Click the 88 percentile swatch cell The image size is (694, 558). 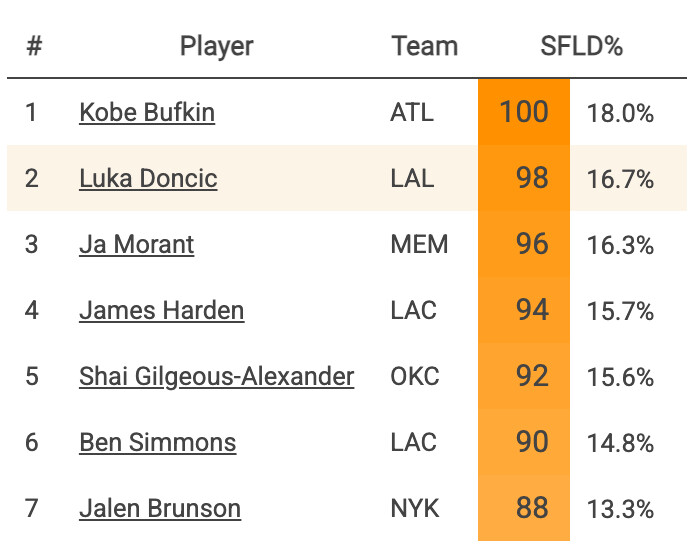[524, 508]
